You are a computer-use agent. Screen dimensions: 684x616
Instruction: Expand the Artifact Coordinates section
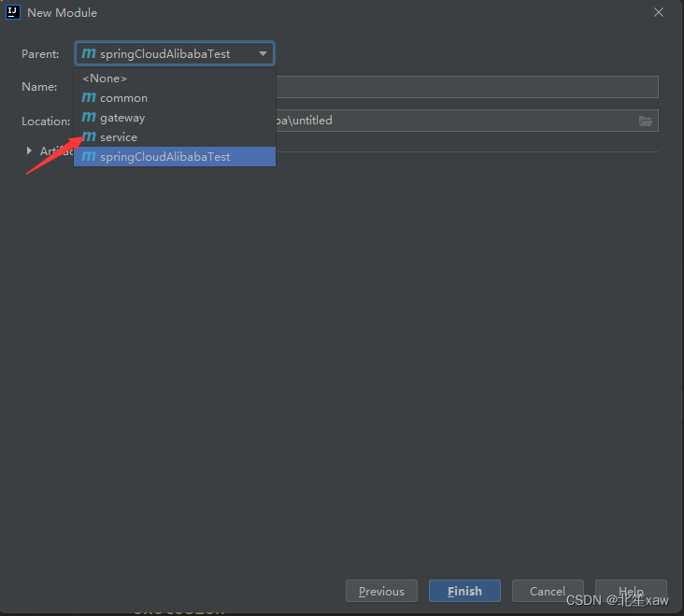click(x=29, y=150)
